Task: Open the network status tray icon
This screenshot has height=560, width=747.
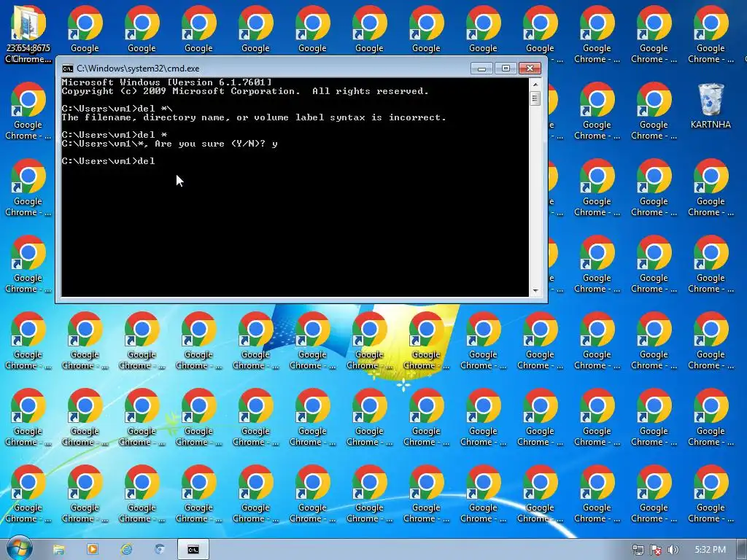Action: pos(638,550)
